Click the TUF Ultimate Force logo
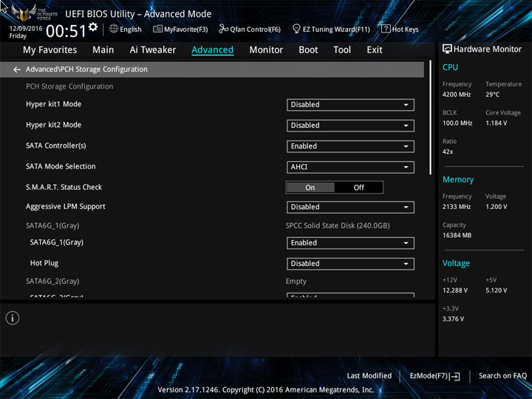 tap(34, 13)
